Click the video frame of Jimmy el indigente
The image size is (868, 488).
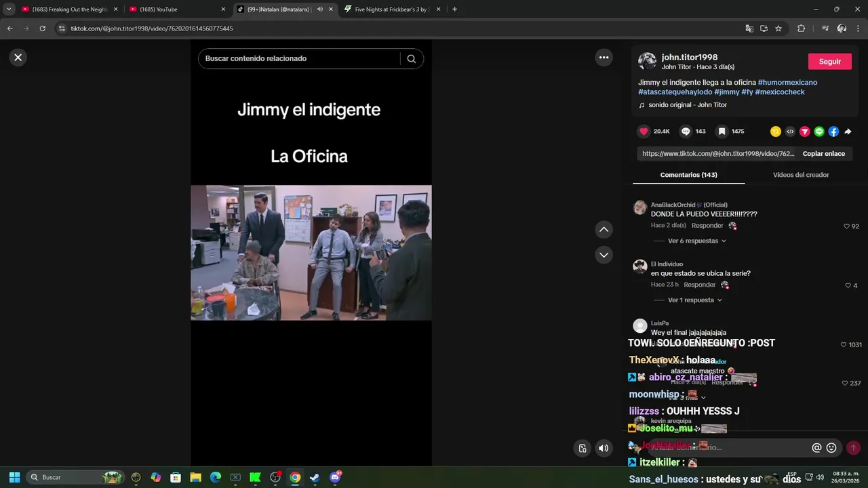tap(311, 253)
